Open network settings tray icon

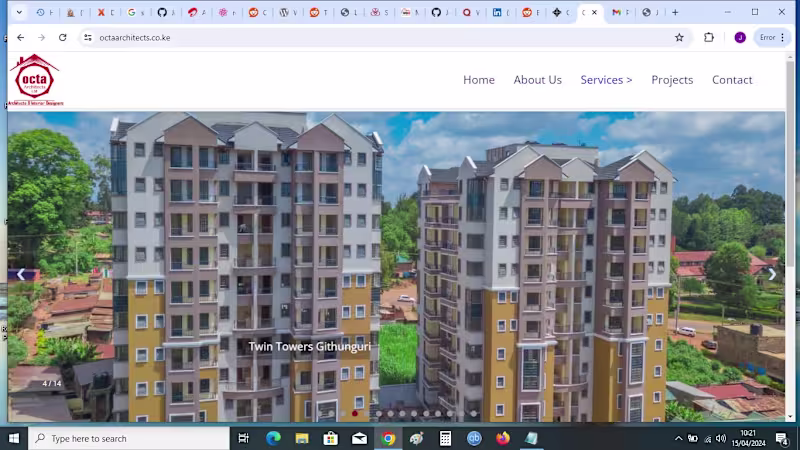[708, 438]
